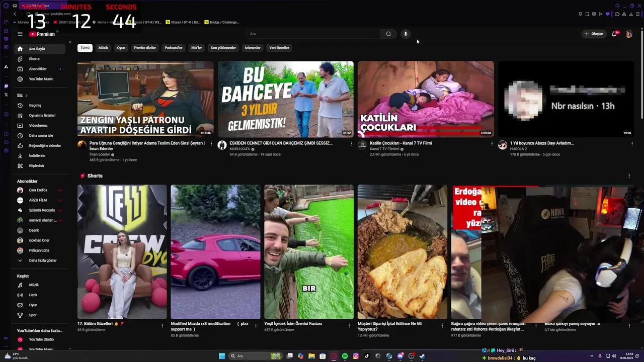Open the HUGOLA 2 channel link
644x362 pixels.
click(x=518, y=149)
